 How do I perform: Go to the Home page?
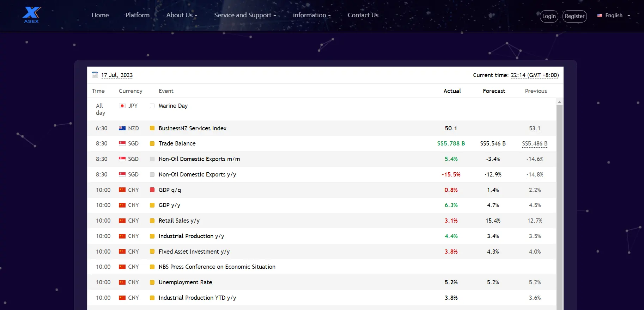coord(100,15)
